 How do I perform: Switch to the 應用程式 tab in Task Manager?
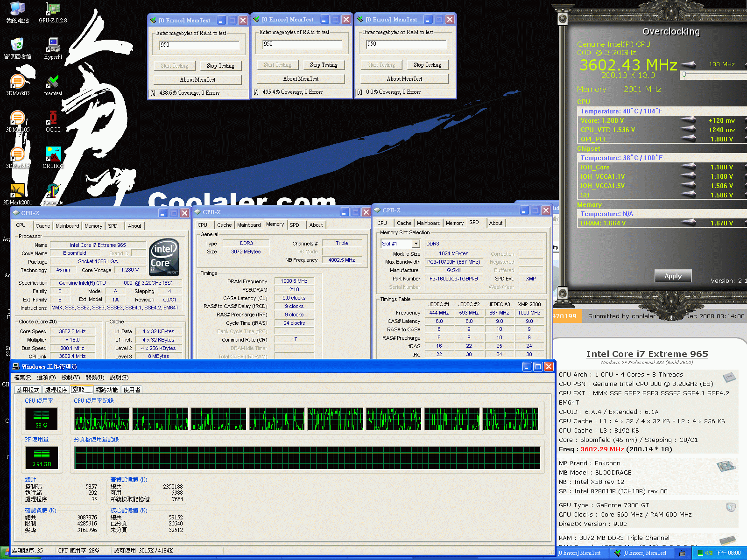28,390
